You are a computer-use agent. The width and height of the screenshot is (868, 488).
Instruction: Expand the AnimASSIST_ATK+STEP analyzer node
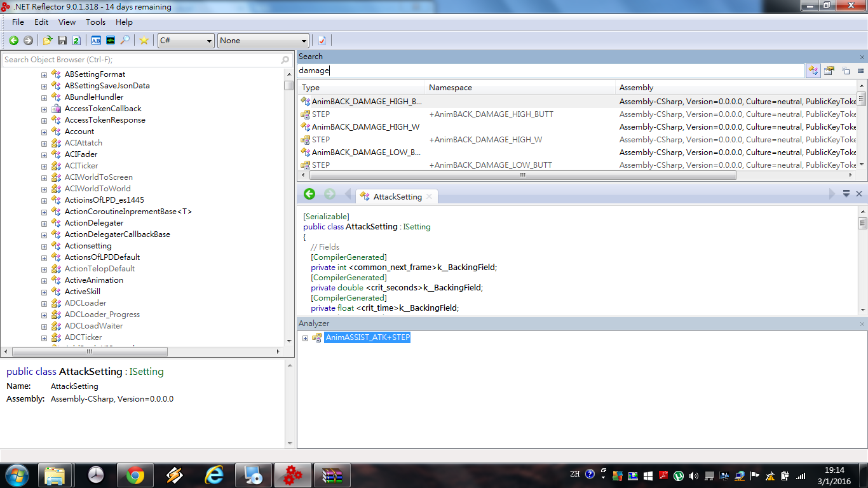(x=305, y=338)
